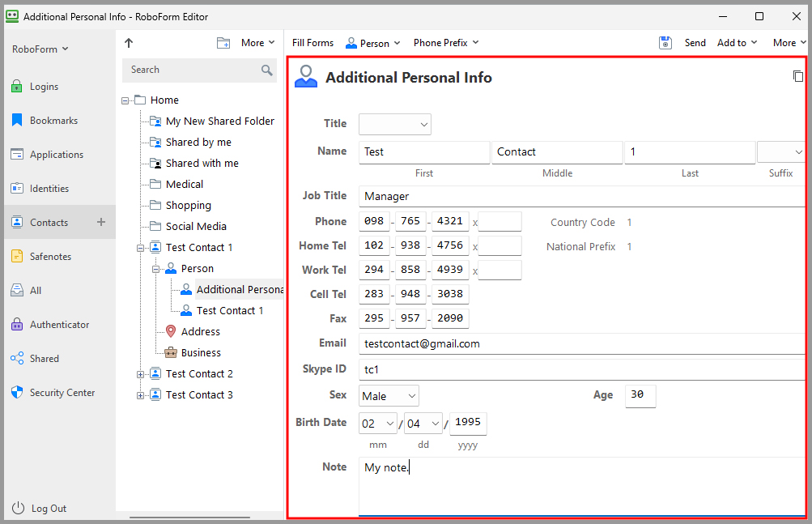Open the Medical folder
Viewport: 812px width, 524px height.
tap(176, 185)
